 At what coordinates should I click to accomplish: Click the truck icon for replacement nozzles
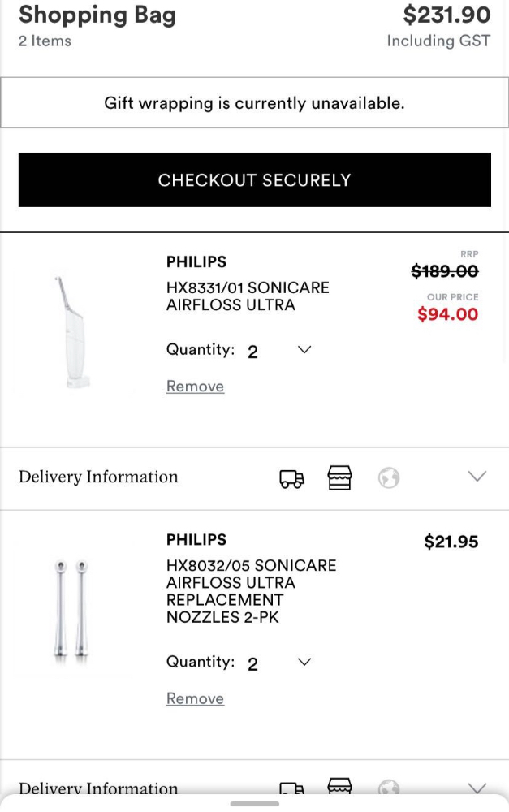click(291, 788)
